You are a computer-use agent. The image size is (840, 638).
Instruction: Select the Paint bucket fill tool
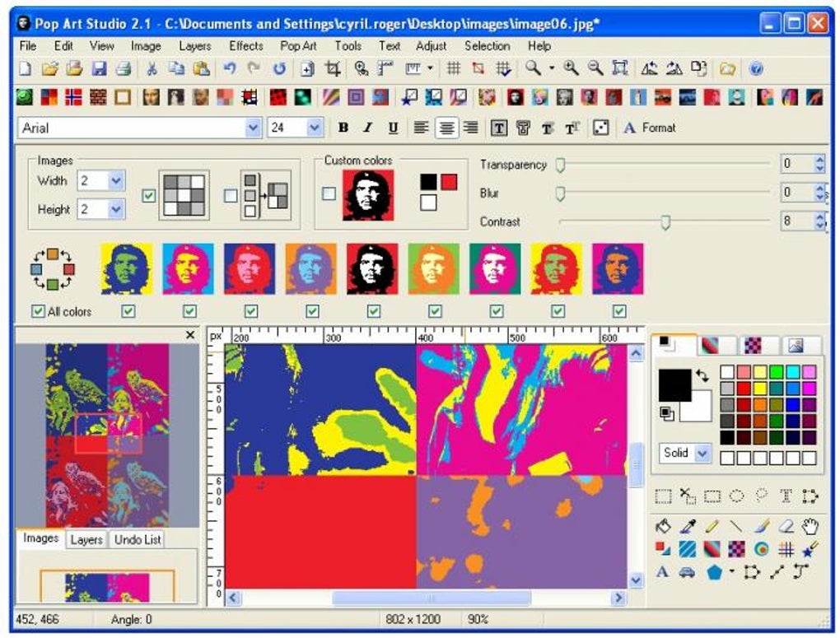(663, 527)
